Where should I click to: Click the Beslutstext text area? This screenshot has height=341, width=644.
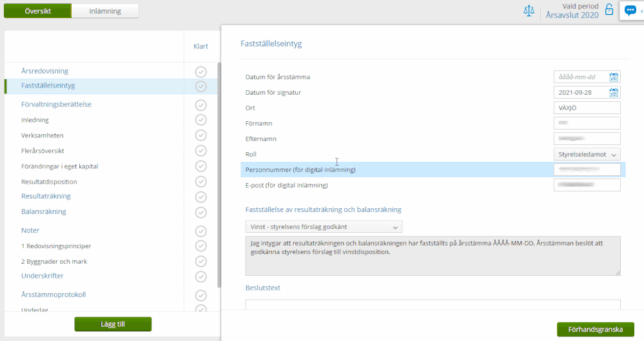point(432,305)
